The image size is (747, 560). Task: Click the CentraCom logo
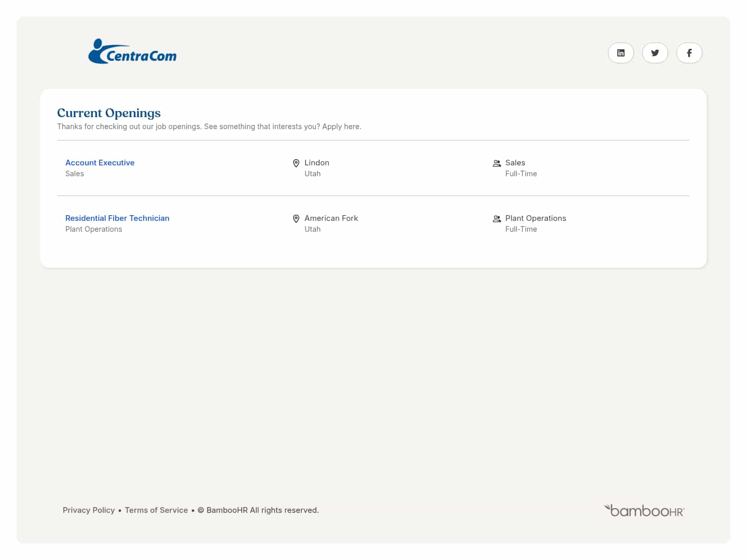[132, 51]
